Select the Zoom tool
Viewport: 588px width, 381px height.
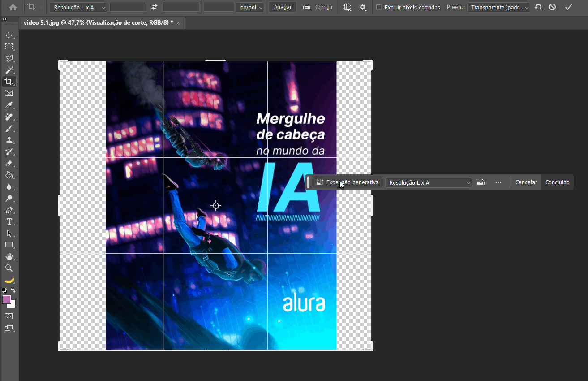[9, 268]
